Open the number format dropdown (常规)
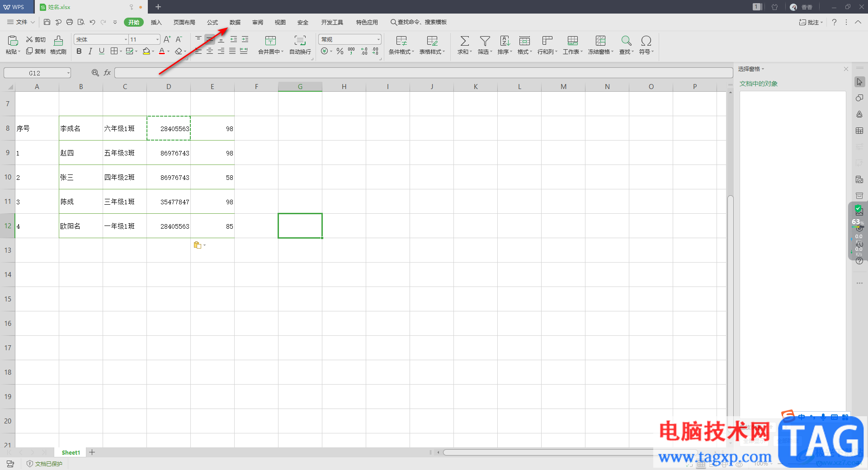The image size is (868, 470). point(378,40)
